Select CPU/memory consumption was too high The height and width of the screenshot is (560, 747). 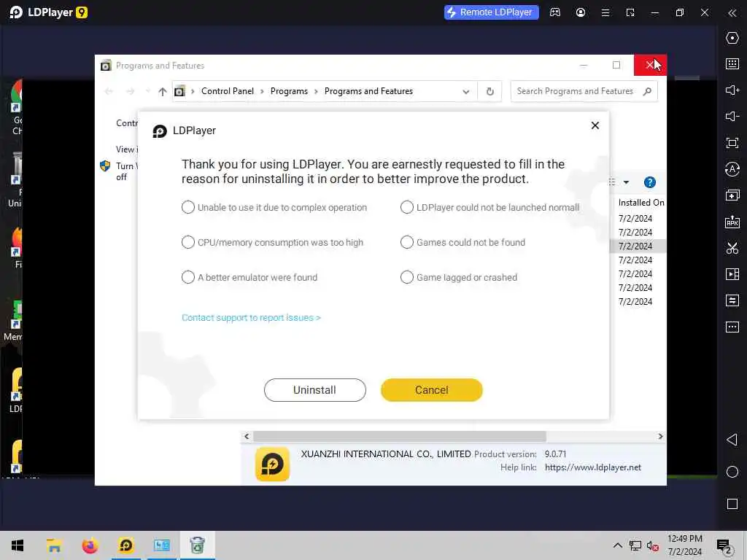pyautogui.click(x=273, y=242)
